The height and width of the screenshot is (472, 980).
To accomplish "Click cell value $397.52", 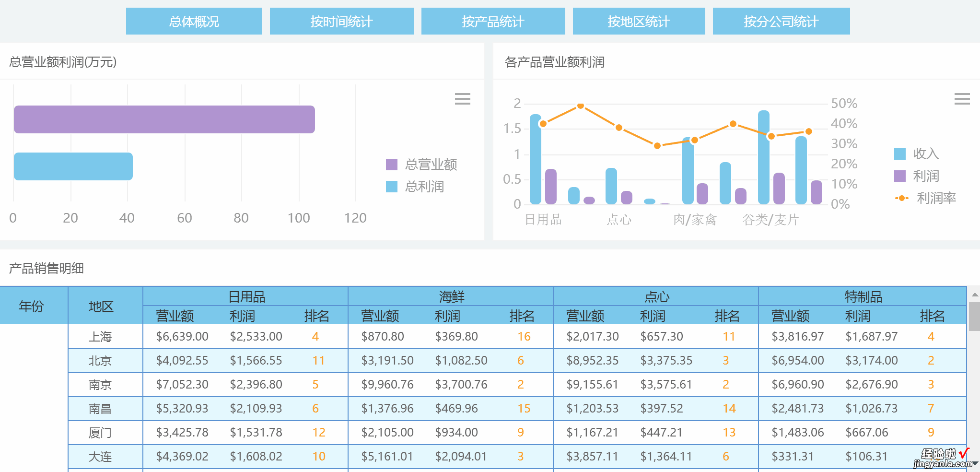I will (662, 409).
